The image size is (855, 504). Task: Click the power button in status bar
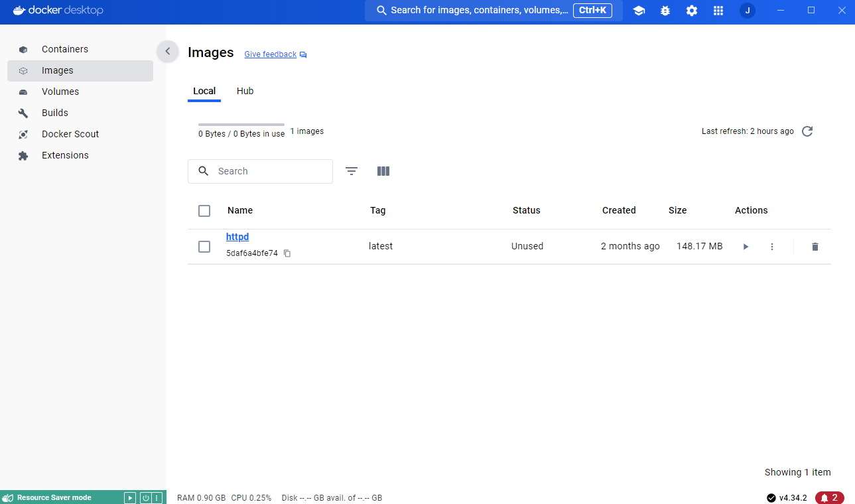tap(145, 497)
